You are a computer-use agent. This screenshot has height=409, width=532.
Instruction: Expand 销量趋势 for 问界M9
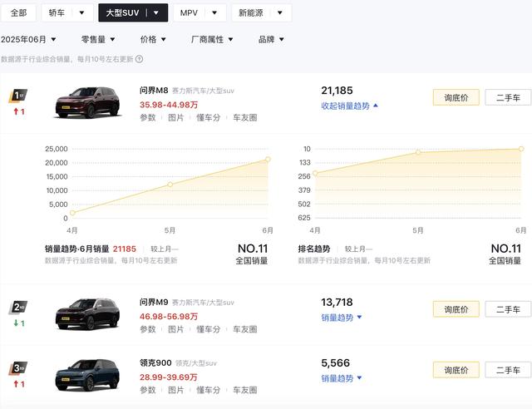click(342, 318)
